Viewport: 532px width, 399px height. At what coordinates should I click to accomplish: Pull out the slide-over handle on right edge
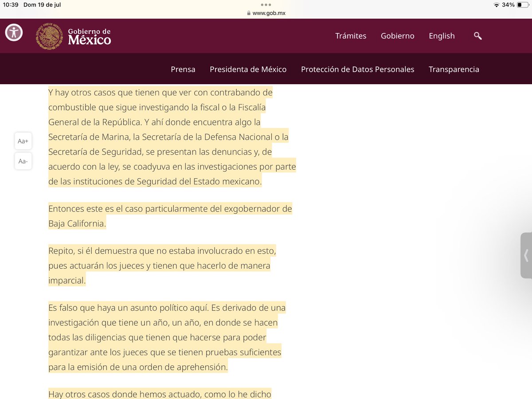526,255
